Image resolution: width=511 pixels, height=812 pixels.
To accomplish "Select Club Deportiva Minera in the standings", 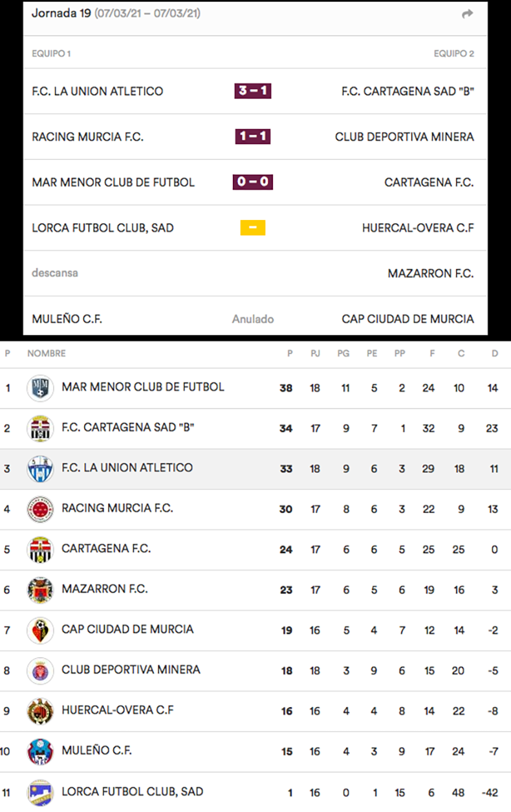I will (131, 670).
